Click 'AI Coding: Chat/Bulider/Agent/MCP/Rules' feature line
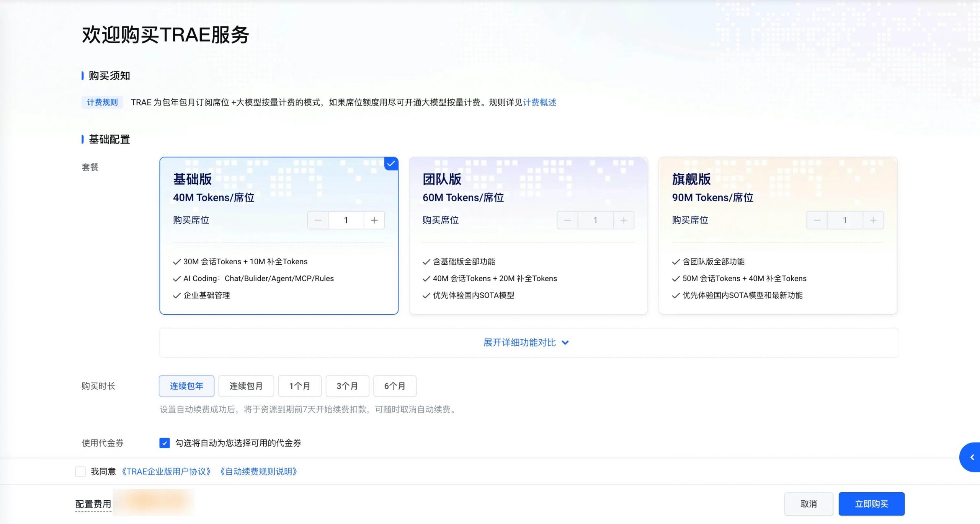The width and height of the screenshot is (980, 524). tap(258, 278)
